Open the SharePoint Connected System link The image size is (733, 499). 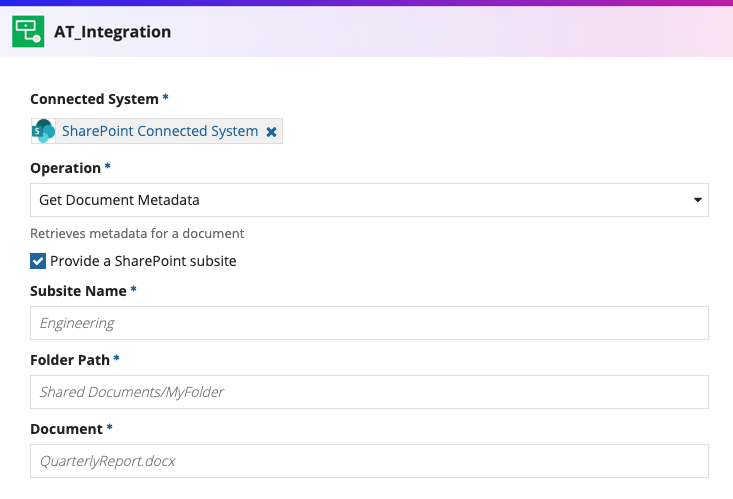(160, 131)
